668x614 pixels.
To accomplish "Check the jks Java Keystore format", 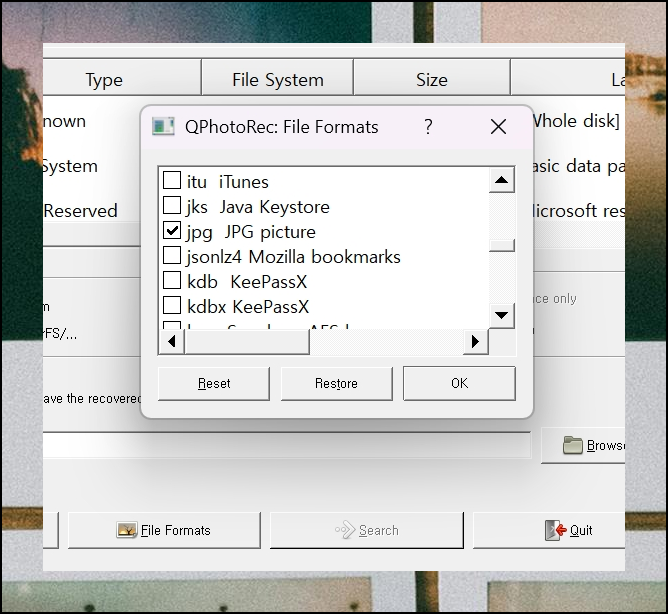I will click(x=172, y=205).
